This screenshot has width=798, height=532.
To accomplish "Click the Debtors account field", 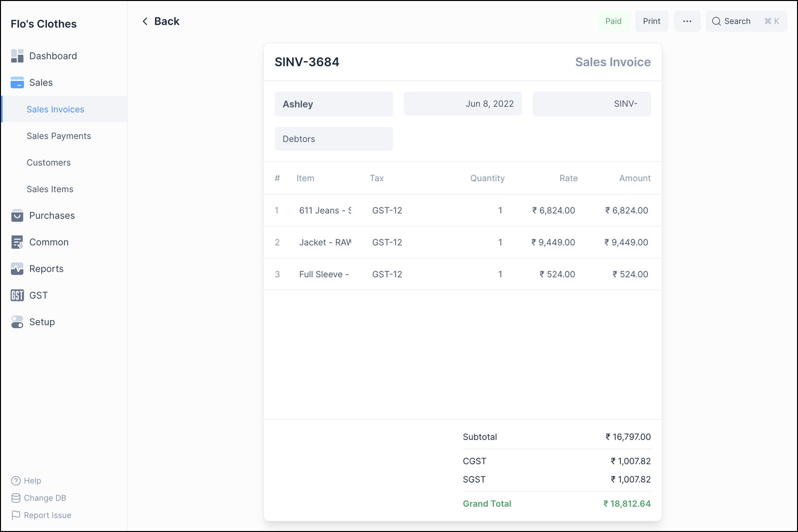I will coord(333,139).
